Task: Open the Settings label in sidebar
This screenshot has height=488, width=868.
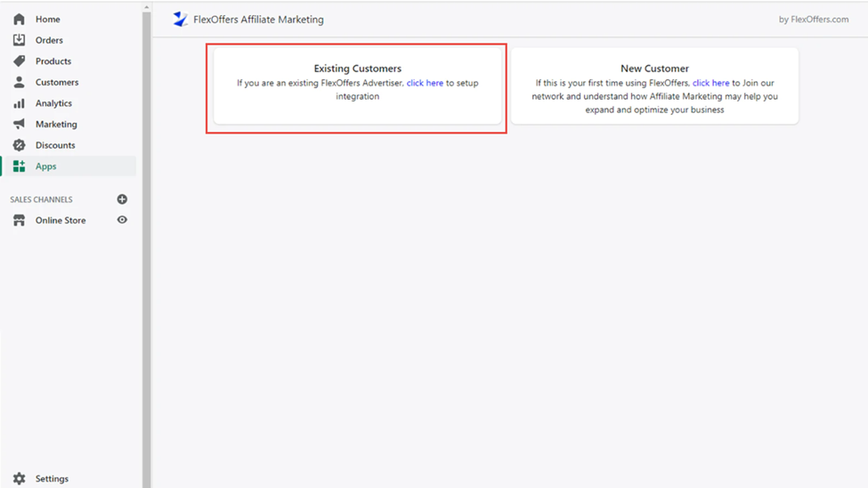Action: pyautogui.click(x=52, y=478)
